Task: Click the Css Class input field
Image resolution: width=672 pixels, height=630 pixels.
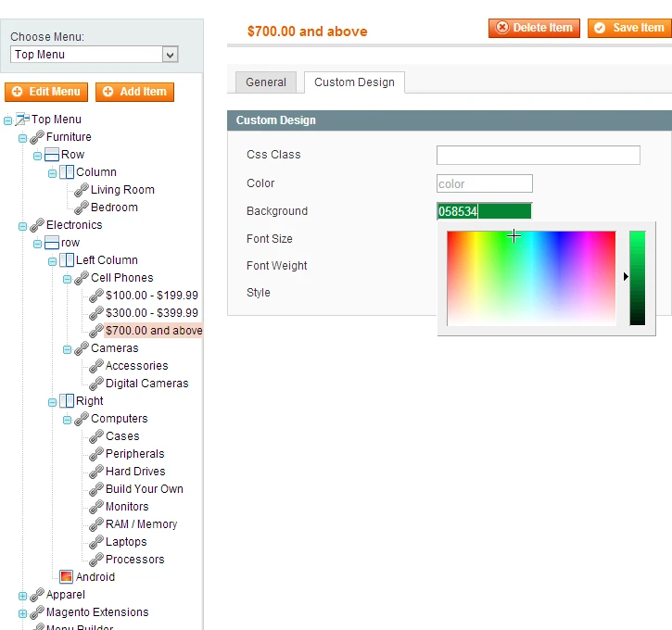Action: (x=538, y=155)
